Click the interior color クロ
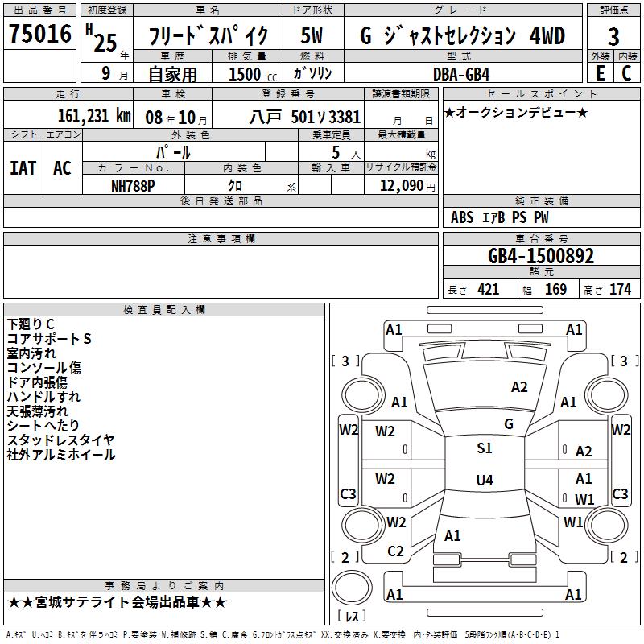The width and height of the screenshot is (644, 644). (x=235, y=186)
